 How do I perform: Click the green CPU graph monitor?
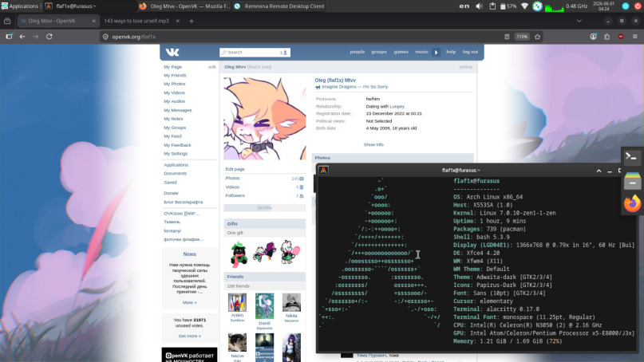point(554,6)
